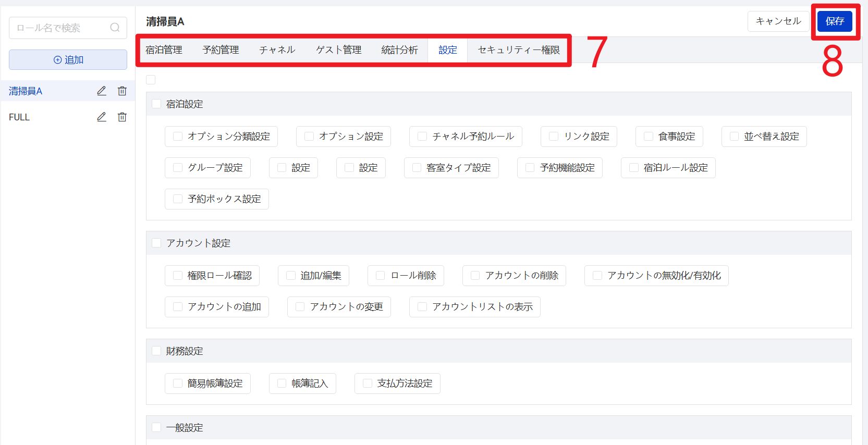Select the アカウント設定 group checkbox
868x445 pixels.
coord(156,243)
